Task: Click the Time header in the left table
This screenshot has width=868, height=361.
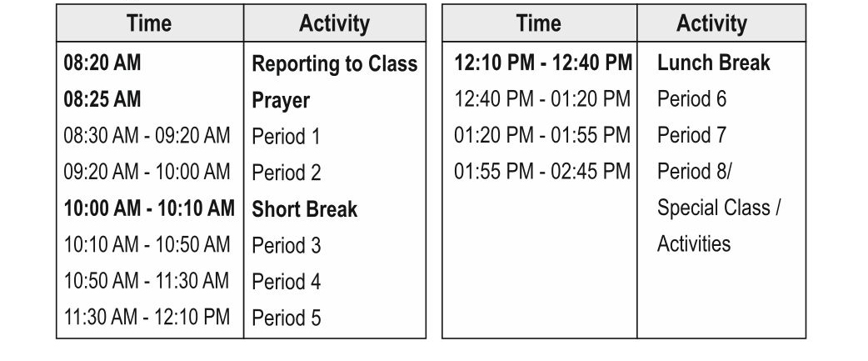Action: tap(149, 23)
